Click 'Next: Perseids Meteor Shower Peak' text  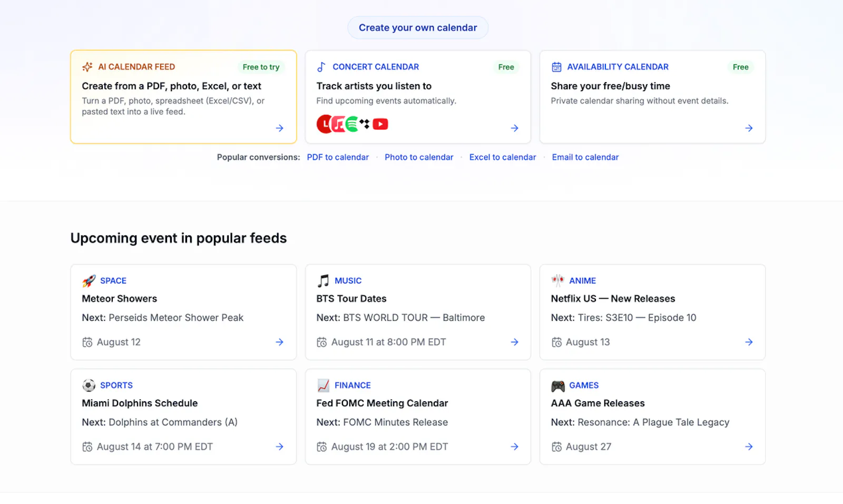(162, 318)
